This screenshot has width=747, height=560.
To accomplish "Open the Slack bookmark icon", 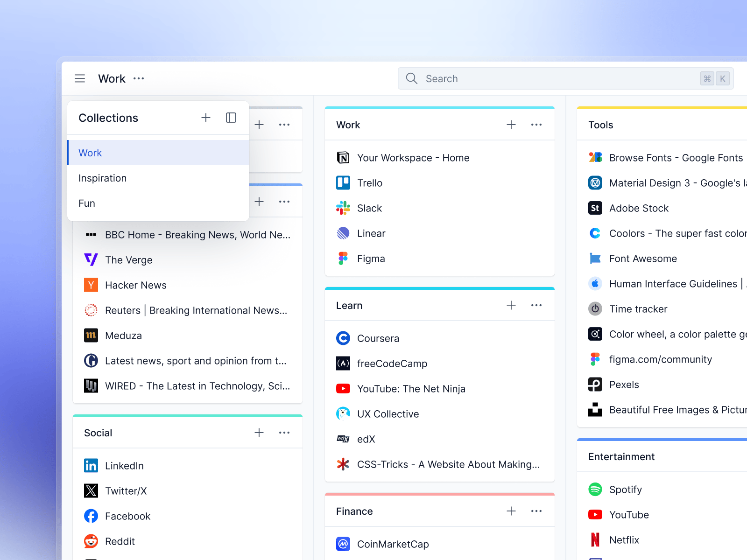I will [343, 208].
